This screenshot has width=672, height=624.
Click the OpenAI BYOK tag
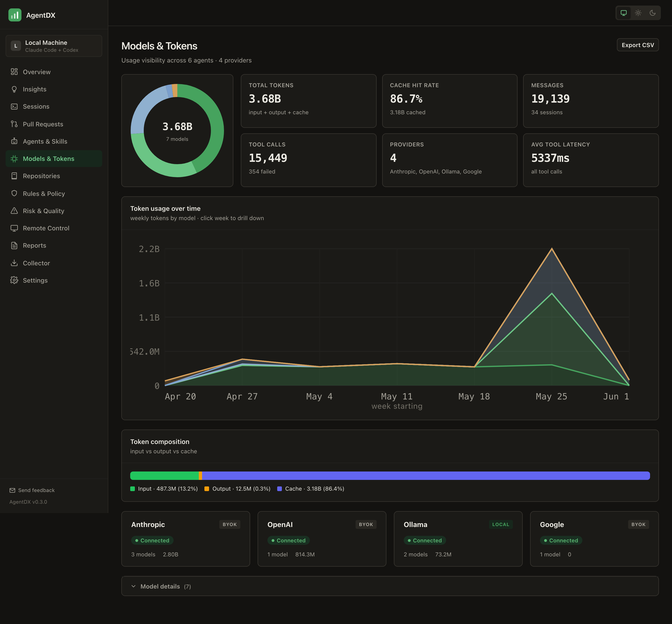point(366,524)
